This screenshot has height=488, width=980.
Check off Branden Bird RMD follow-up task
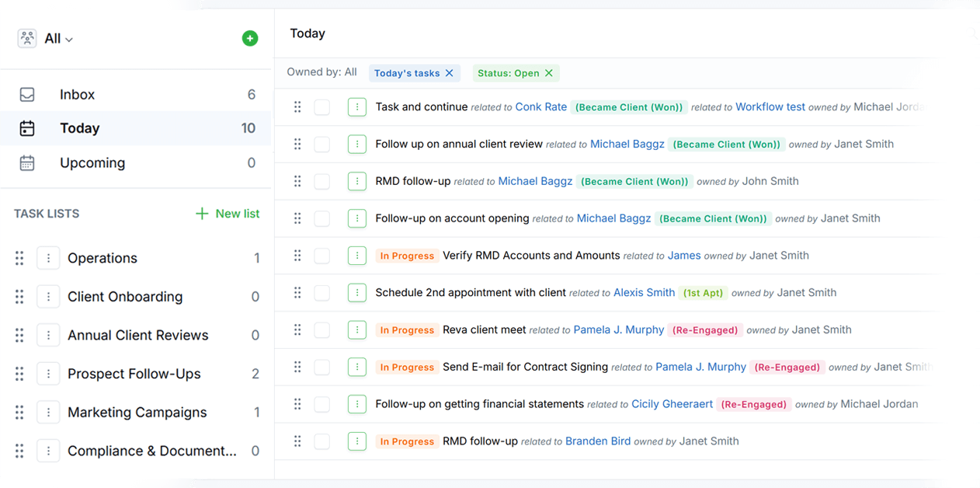(322, 441)
